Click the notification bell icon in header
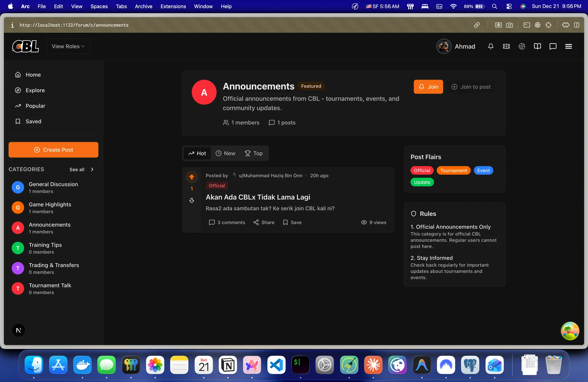 coord(491,46)
